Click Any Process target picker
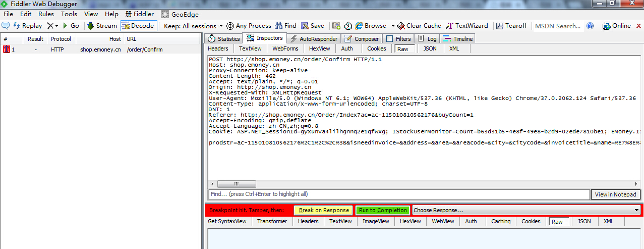 point(249,26)
